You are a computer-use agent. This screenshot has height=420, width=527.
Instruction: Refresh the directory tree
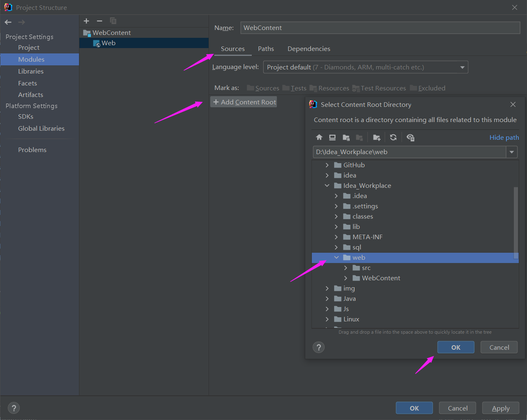pyautogui.click(x=393, y=137)
